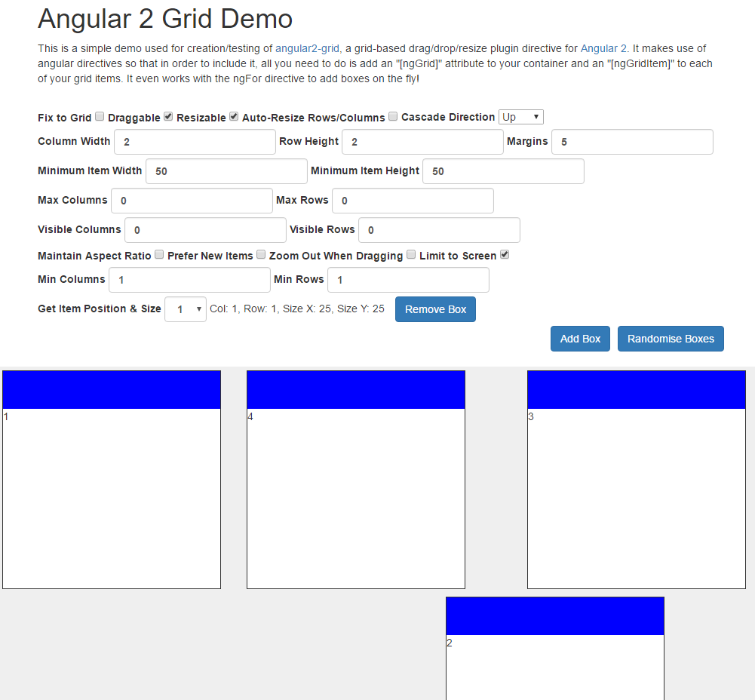The image size is (755, 700).
Task: Select the blue handle of box 1
Action: (112, 390)
